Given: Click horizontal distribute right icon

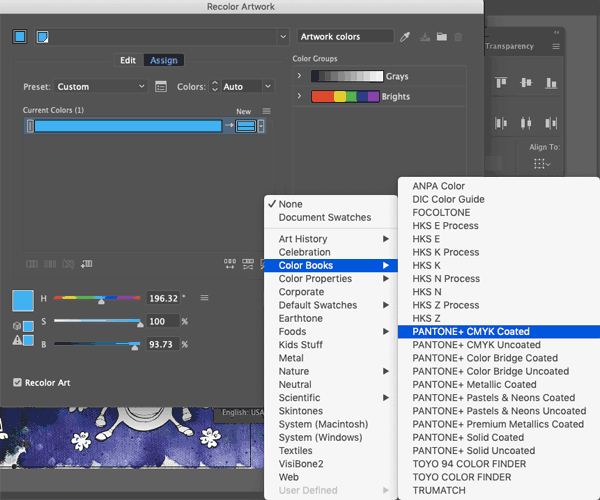Looking at the screenshot, I should 551,123.
